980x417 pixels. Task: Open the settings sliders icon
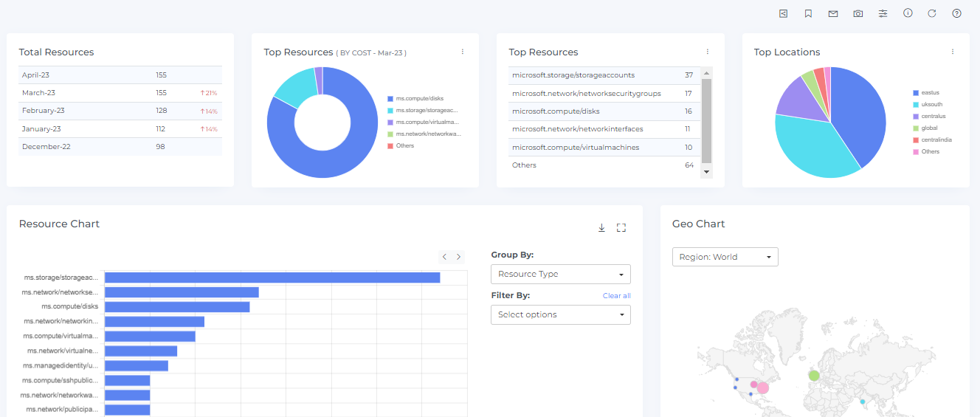[x=883, y=13]
